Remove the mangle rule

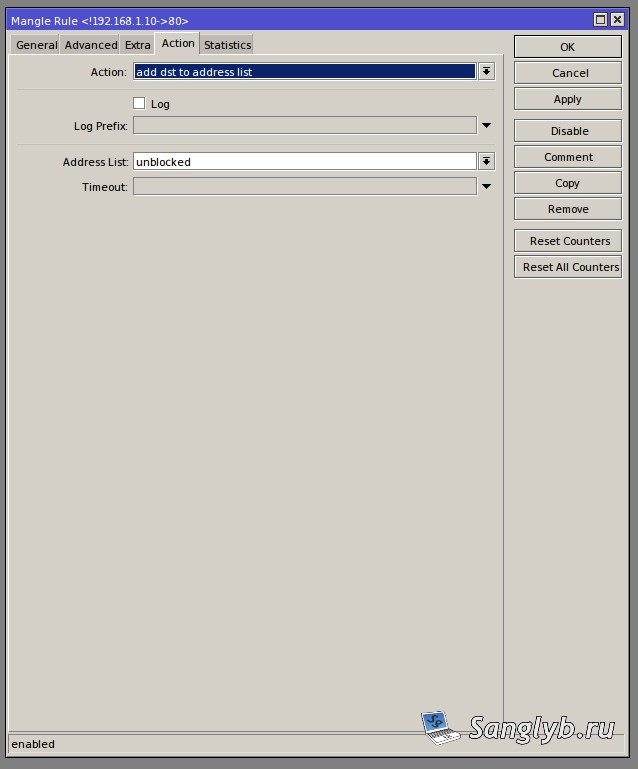click(x=568, y=209)
